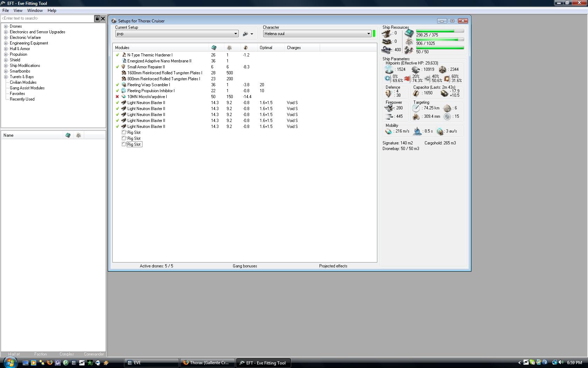The height and width of the screenshot is (368, 588).
Task: Expand the Engineering Equipment category
Action: (x=6, y=43)
